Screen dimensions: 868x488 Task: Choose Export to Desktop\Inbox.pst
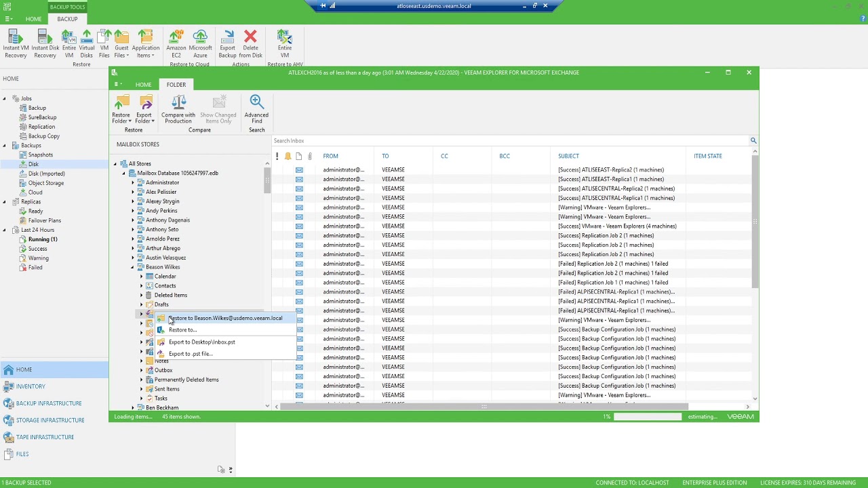[x=226, y=342]
